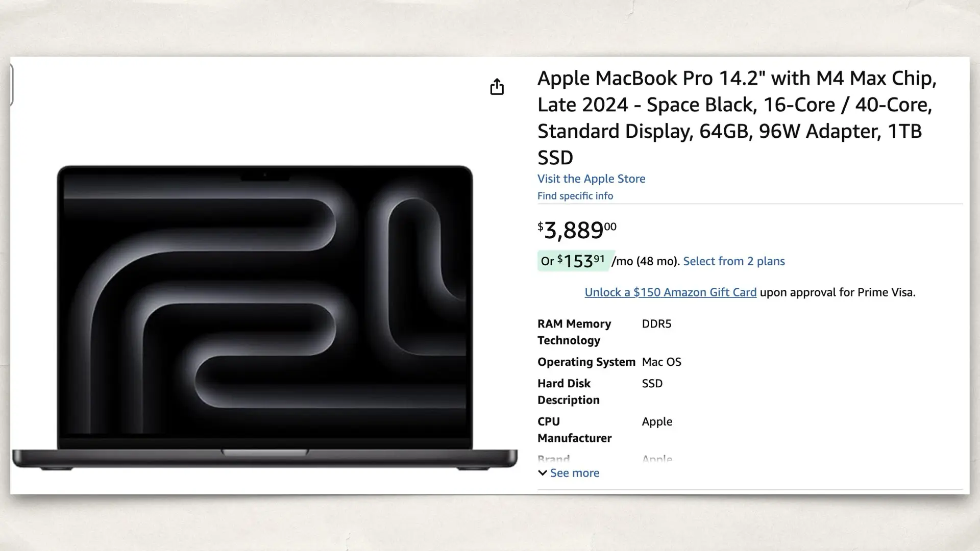Click the chevron icon beside See more

(x=543, y=473)
